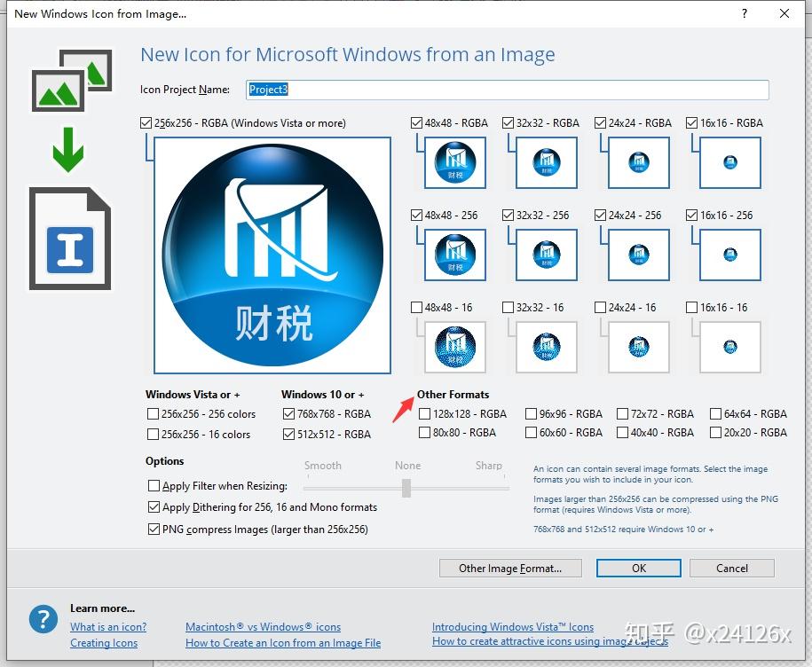Enable the 16x16 - 16 format
Screen dimensions: 812x667
[x=692, y=308]
